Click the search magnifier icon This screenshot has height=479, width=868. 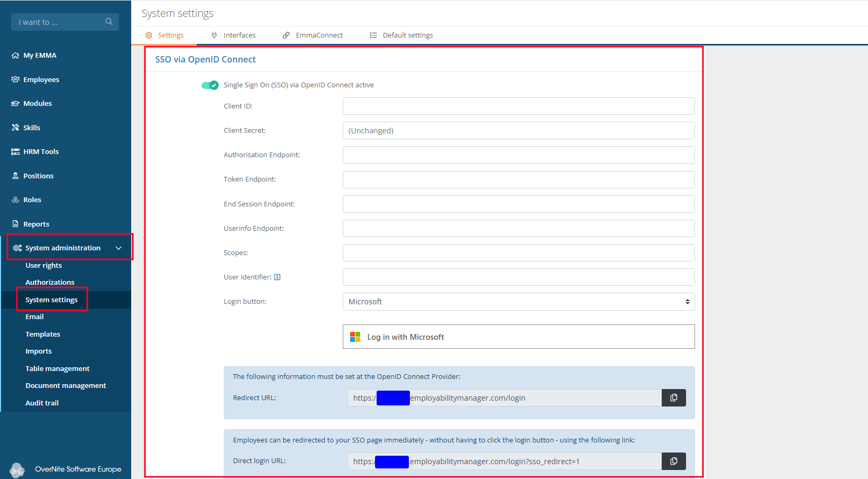[109, 22]
